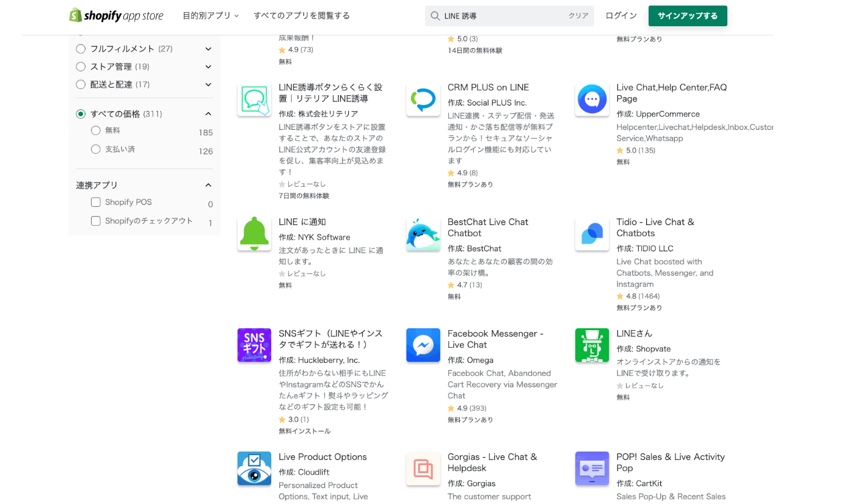Image resolution: width=855 pixels, height=504 pixels.
Task: Expand the ストア管理 chevron
Action: [208, 67]
